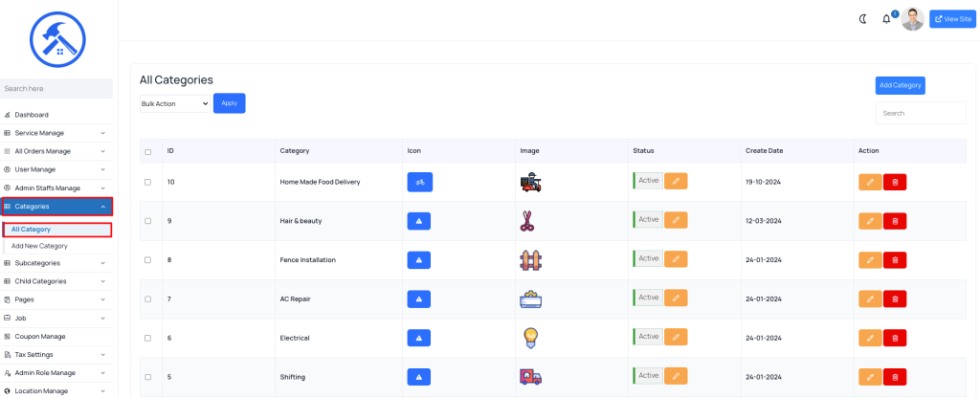Delete the Home Made Food Delivery category
The width and height of the screenshot is (980, 398).
point(895,183)
